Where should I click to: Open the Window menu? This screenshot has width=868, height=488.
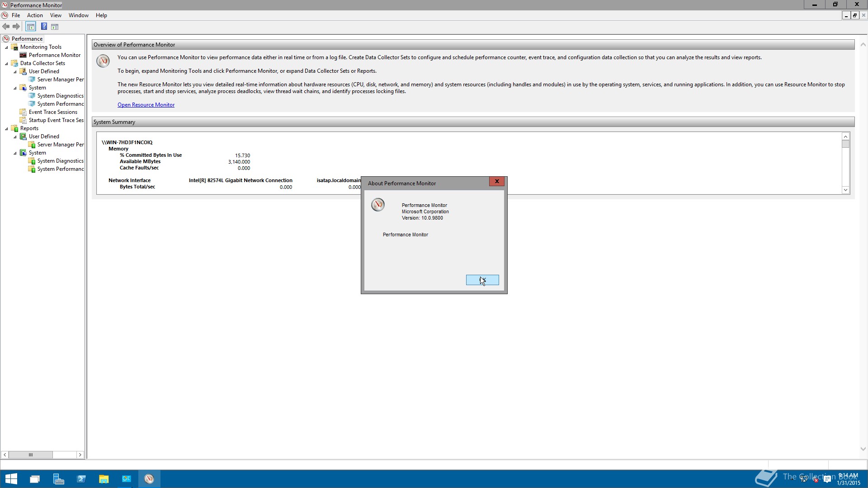[x=79, y=15]
